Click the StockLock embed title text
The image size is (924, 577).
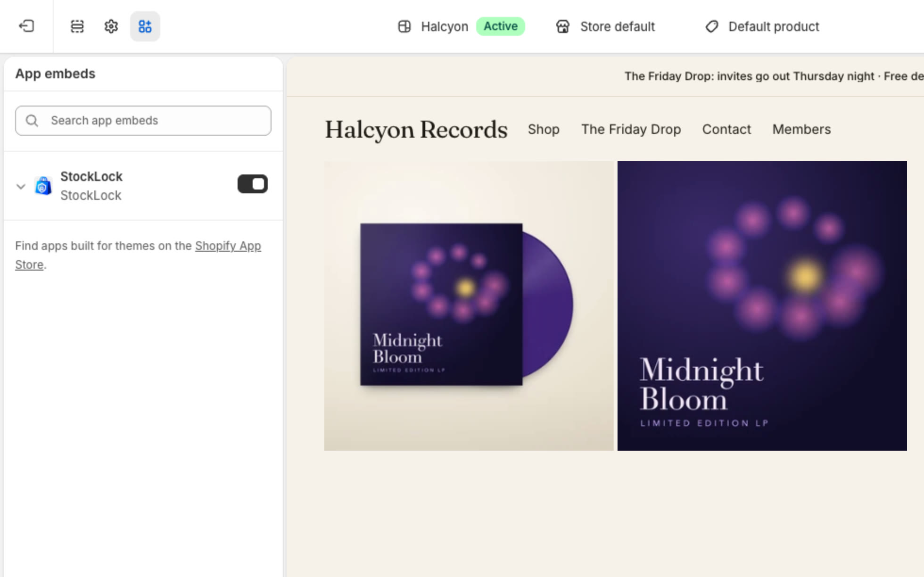pyautogui.click(x=91, y=176)
